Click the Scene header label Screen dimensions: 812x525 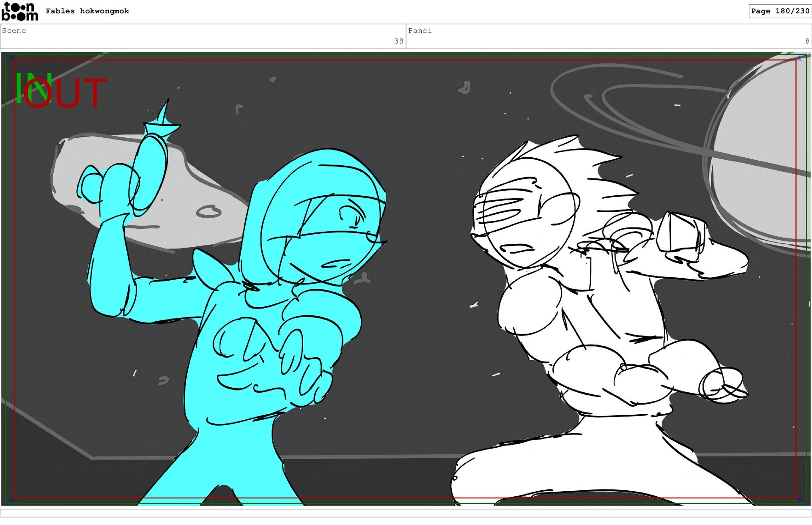point(14,30)
